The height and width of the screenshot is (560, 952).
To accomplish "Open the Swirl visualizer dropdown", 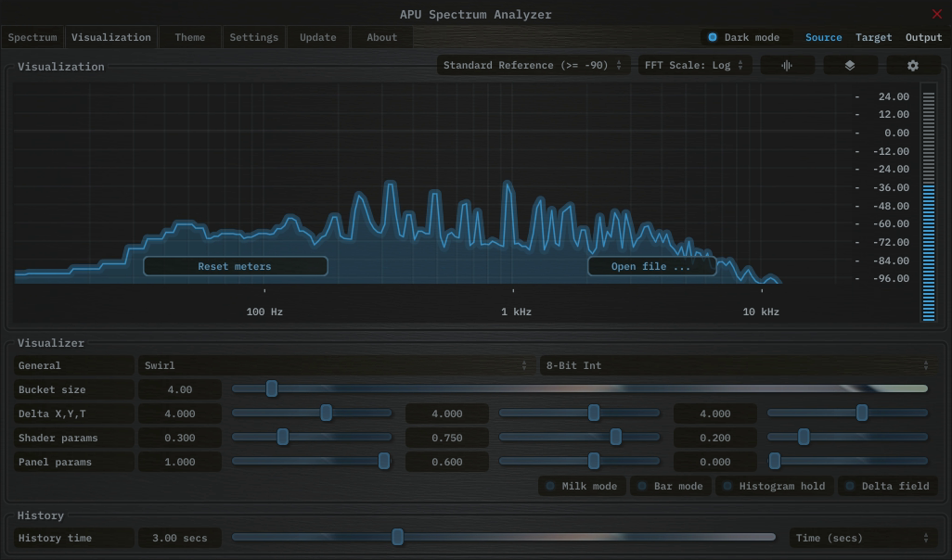I will [x=334, y=365].
